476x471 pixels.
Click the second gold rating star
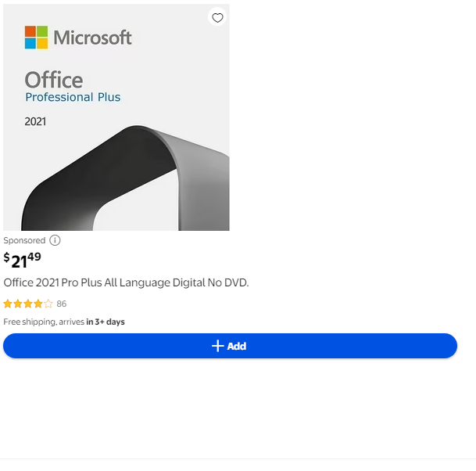click(18, 304)
